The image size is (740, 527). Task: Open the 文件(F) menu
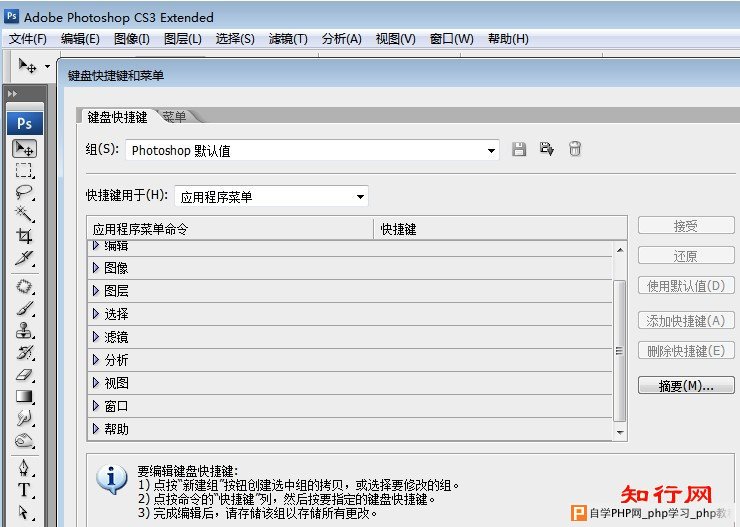coord(28,39)
